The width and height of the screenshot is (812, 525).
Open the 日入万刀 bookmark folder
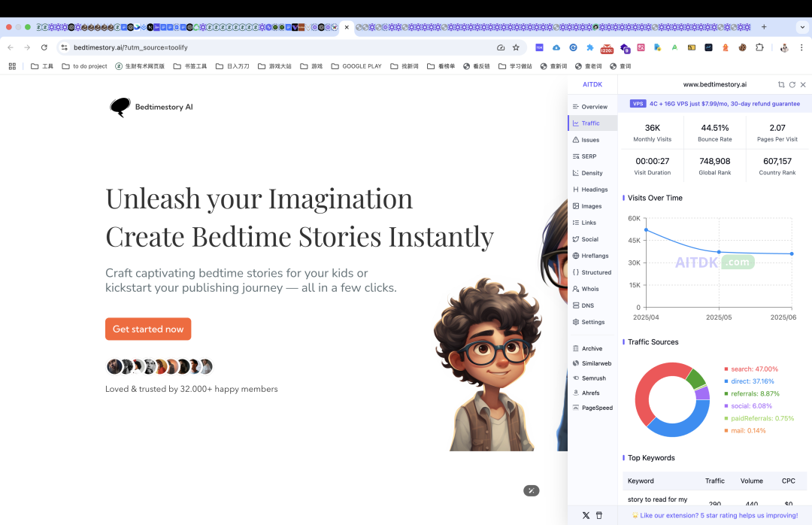(232, 66)
